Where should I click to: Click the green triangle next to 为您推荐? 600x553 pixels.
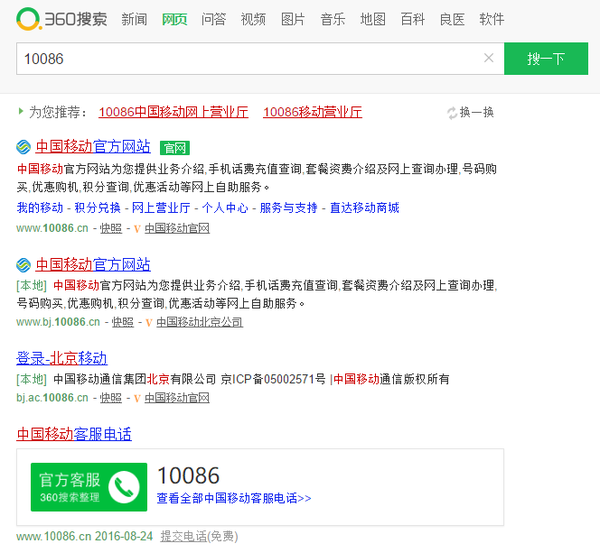coord(21,111)
